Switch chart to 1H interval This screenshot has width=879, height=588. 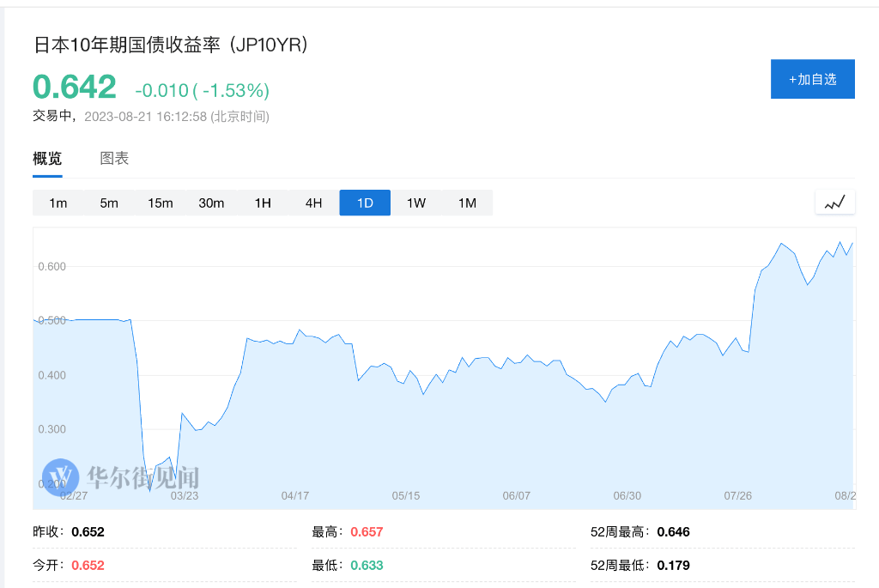pyautogui.click(x=263, y=203)
